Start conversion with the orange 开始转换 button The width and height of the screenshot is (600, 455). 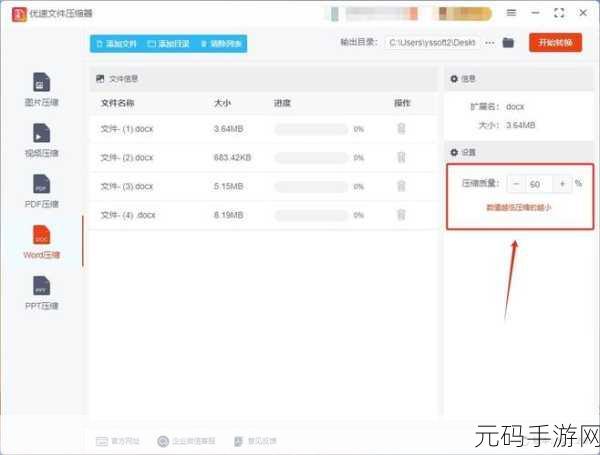tap(555, 42)
